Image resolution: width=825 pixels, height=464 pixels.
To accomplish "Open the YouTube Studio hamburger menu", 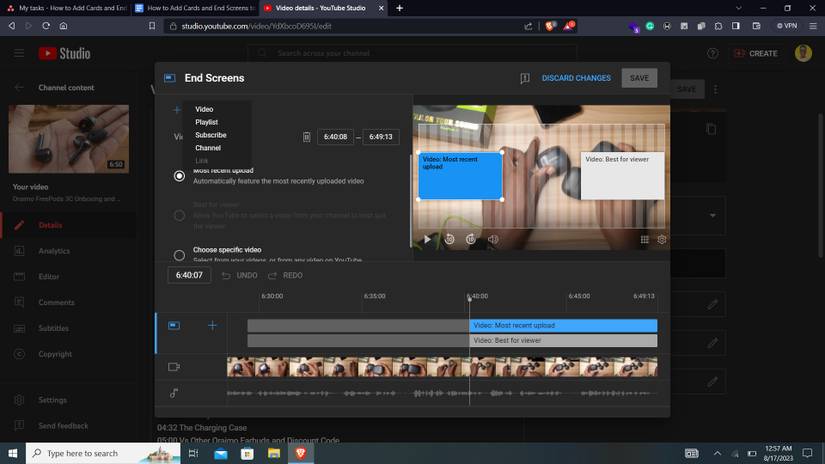I will point(19,53).
